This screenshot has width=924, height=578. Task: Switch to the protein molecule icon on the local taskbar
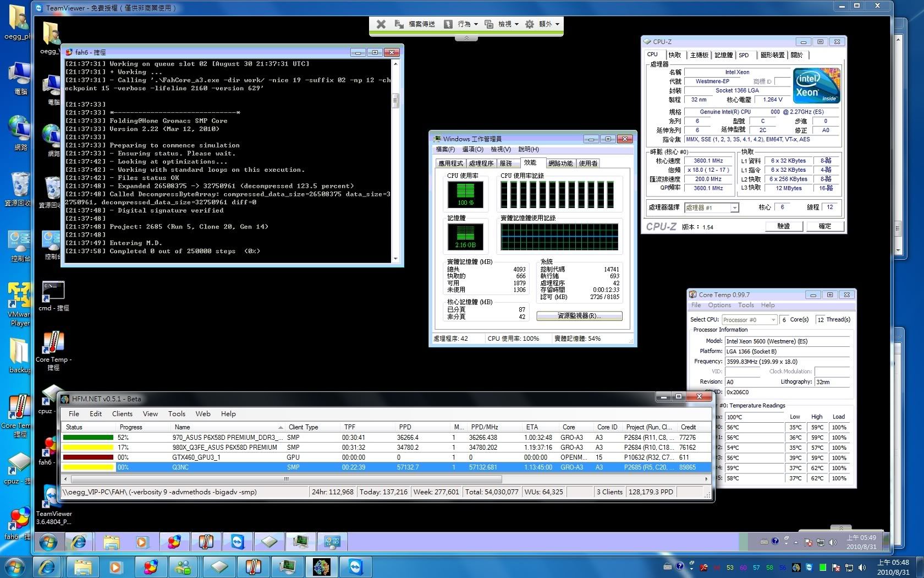coord(321,567)
